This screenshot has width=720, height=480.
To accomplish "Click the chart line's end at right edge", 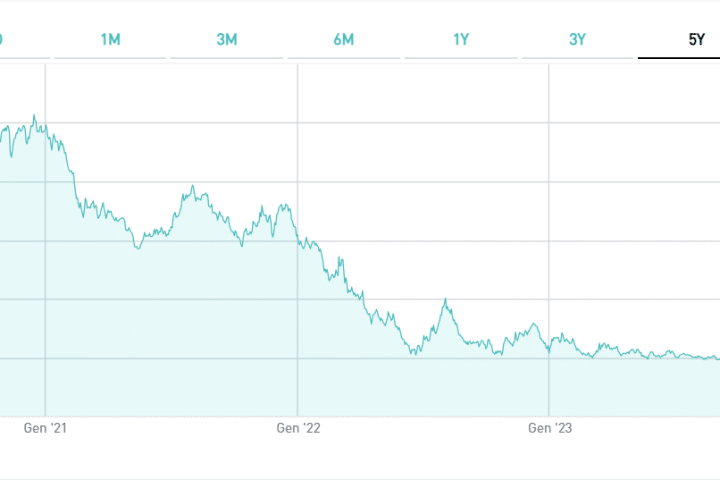I will point(718,358).
